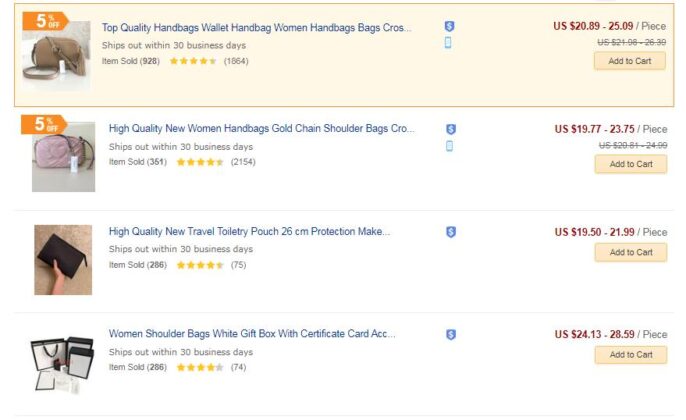Click shield icon beside Gold Chain Shoulder Bags

pos(451,129)
